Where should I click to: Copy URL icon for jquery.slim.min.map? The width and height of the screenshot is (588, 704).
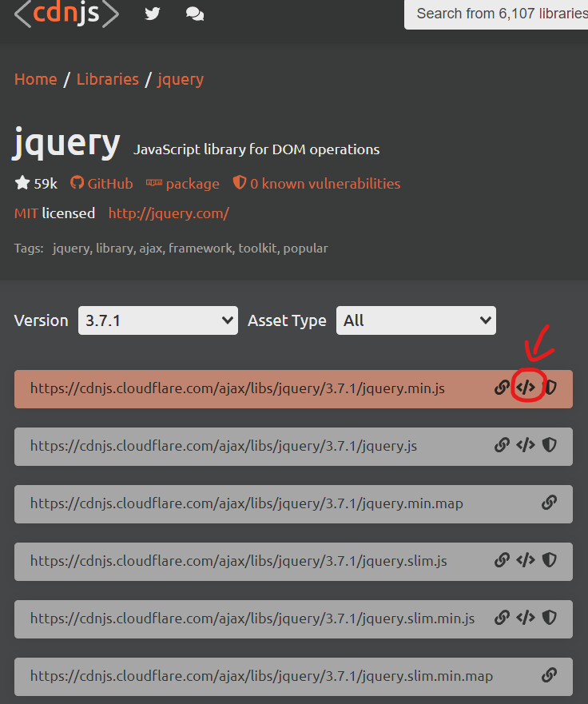click(x=549, y=674)
